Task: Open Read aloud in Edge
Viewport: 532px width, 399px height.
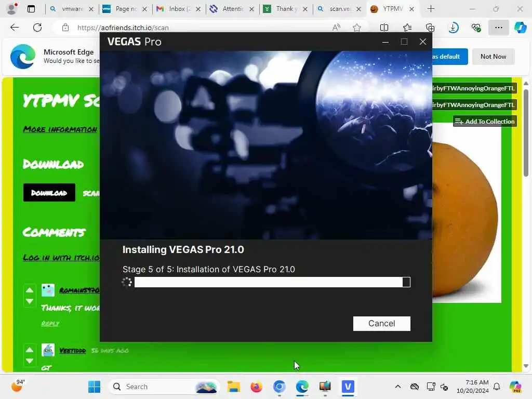Action: click(x=336, y=28)
